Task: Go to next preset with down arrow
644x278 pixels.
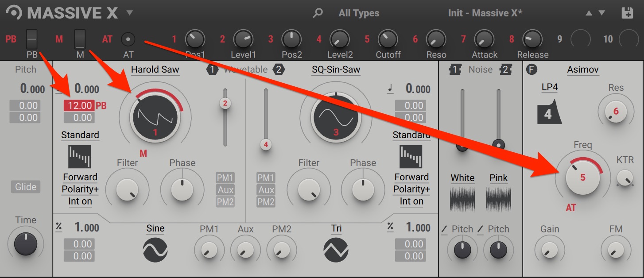Action: click(601, 13)
